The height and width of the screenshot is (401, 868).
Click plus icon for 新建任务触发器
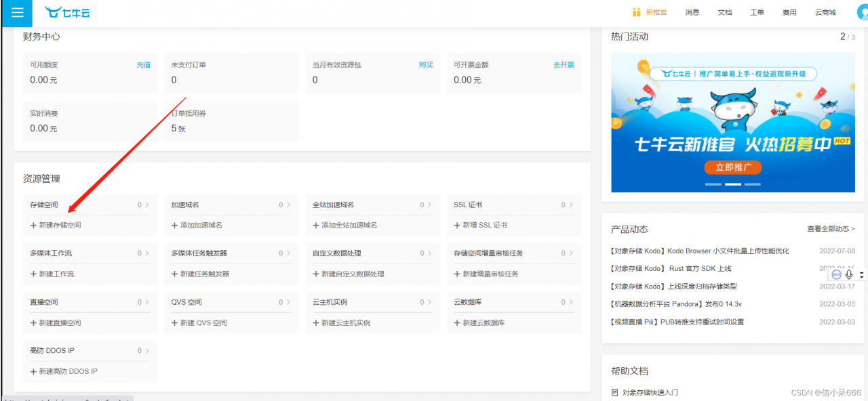click(x=174, y=274)
